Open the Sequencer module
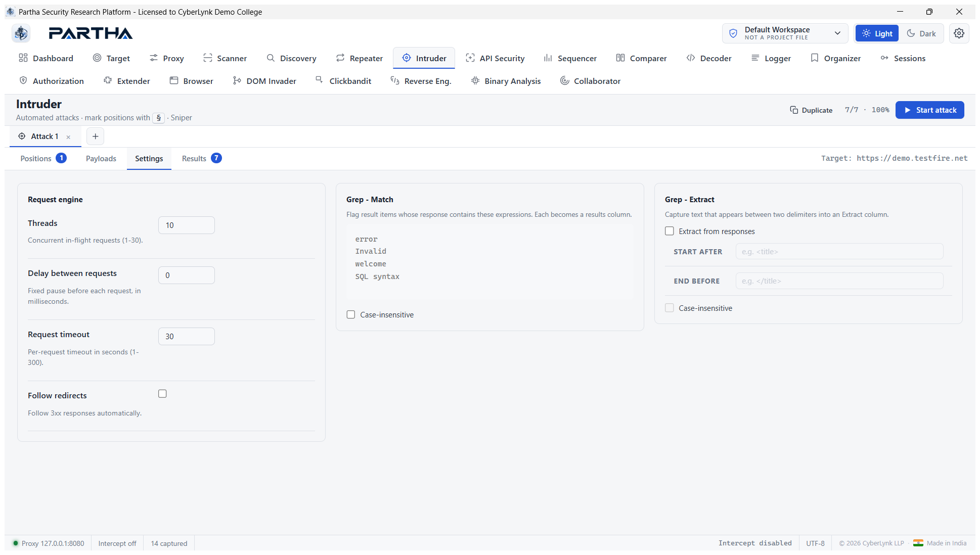This screenshot has height=555, width=980. click(570, 58)
